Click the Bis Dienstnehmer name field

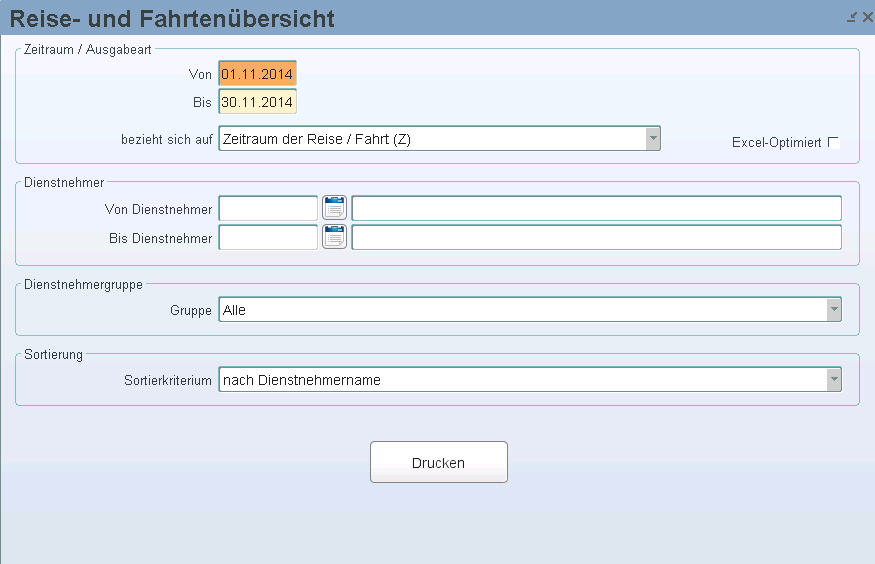tap(597, 238)
